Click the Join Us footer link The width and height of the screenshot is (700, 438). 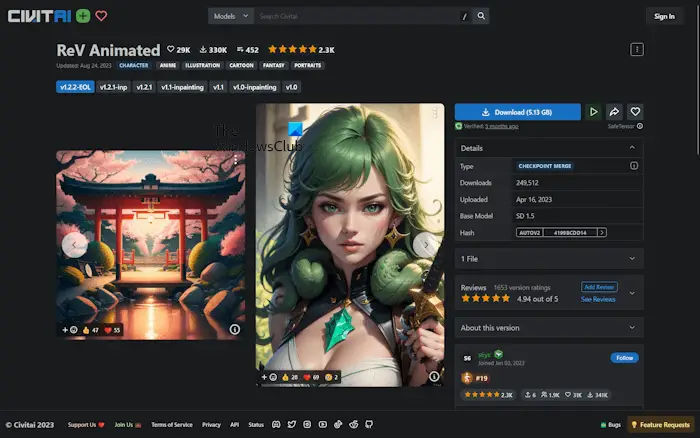point(128,425)
